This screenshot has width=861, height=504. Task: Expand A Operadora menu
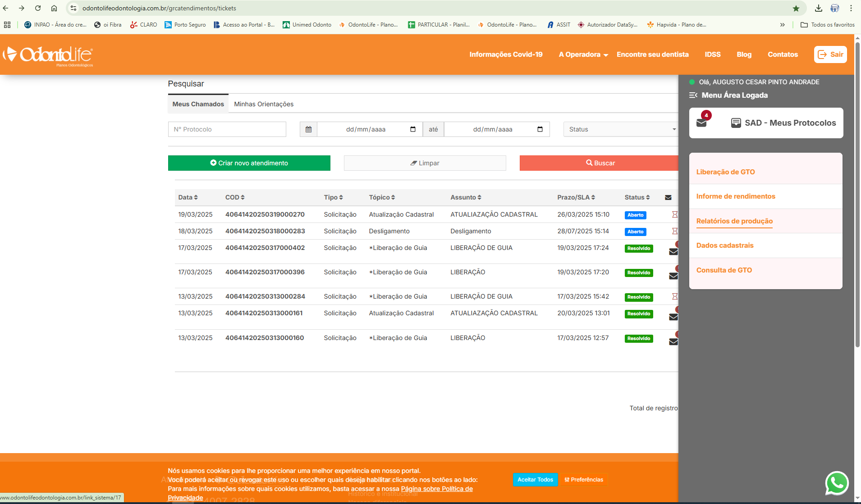[x=583, y=54]
